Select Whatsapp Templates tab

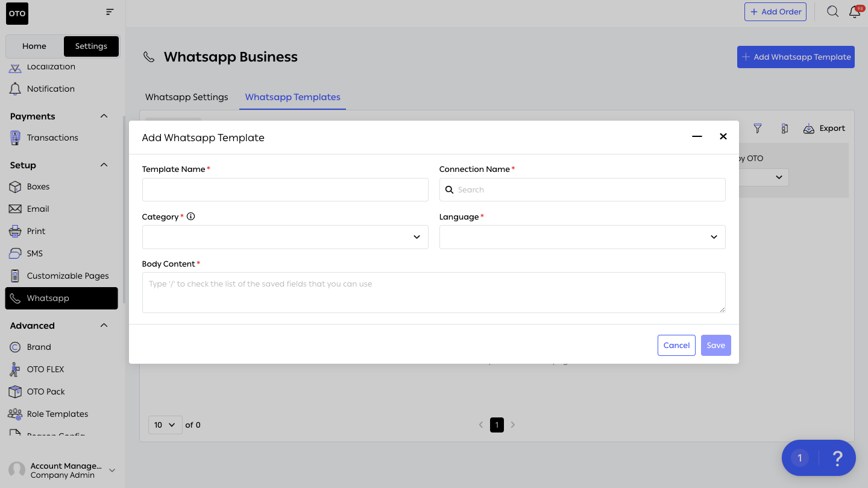[x=293, y=97]
